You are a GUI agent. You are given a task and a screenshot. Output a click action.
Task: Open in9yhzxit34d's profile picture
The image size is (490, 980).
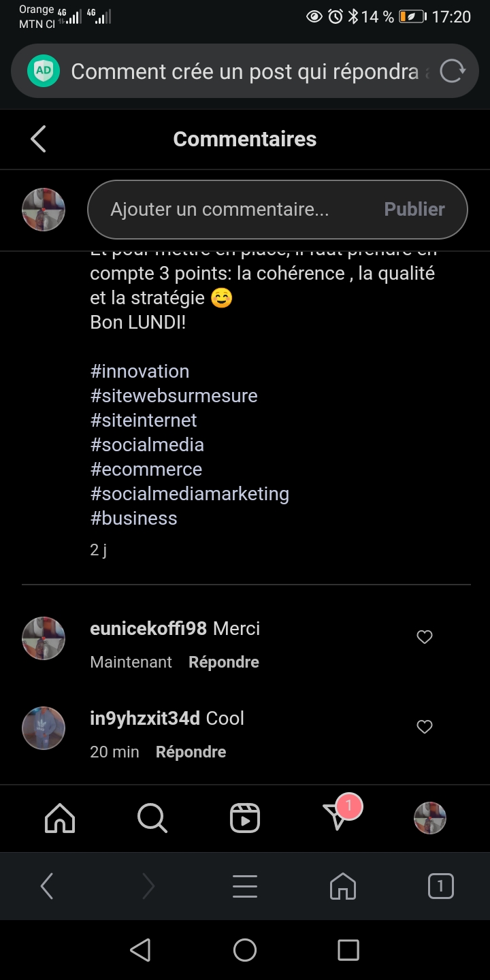point(44,728)
